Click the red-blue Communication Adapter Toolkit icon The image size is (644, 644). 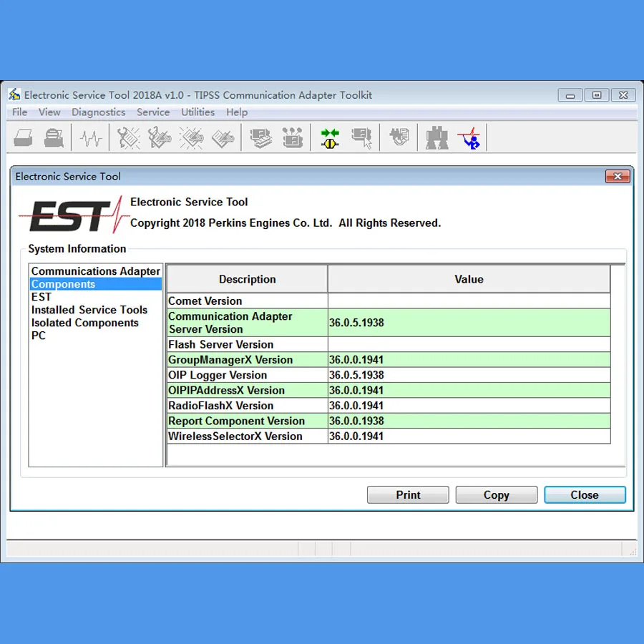click(469, 138)
